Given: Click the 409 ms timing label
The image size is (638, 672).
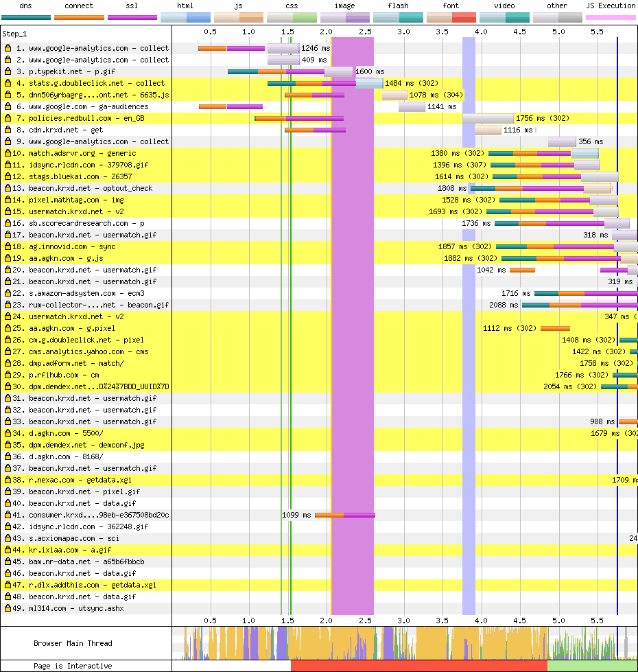Looking at the screenshot, I should (314, 60).
